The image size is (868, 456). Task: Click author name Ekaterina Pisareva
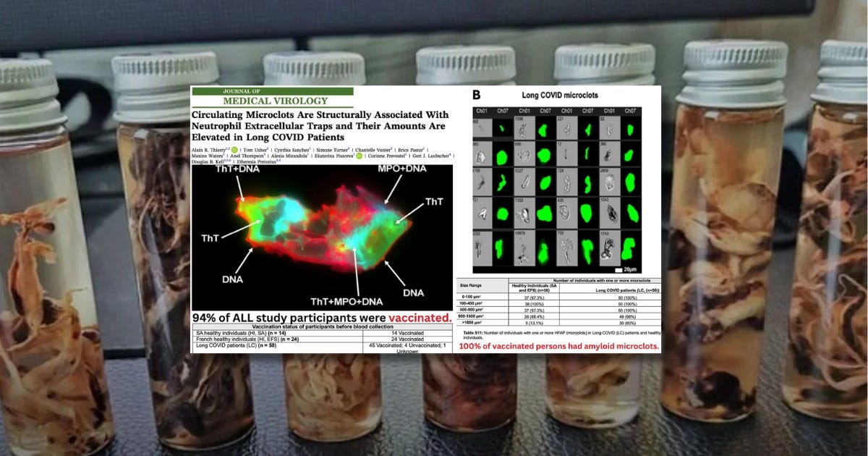335,156
